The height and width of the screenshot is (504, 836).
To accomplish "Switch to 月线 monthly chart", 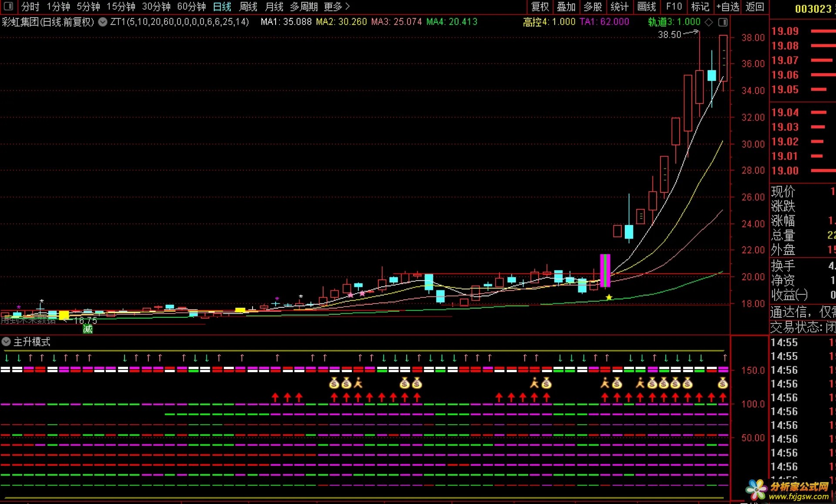I will click(274, 7).
